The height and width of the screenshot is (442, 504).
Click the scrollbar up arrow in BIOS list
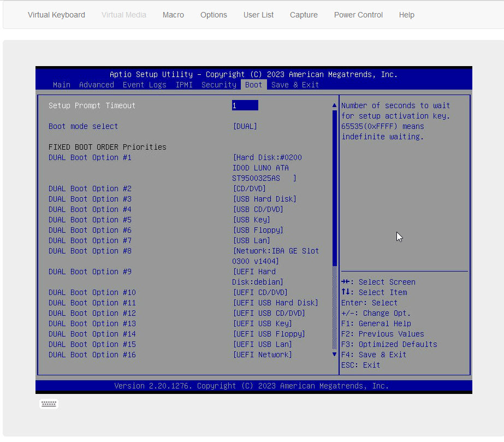coord(335,105)
